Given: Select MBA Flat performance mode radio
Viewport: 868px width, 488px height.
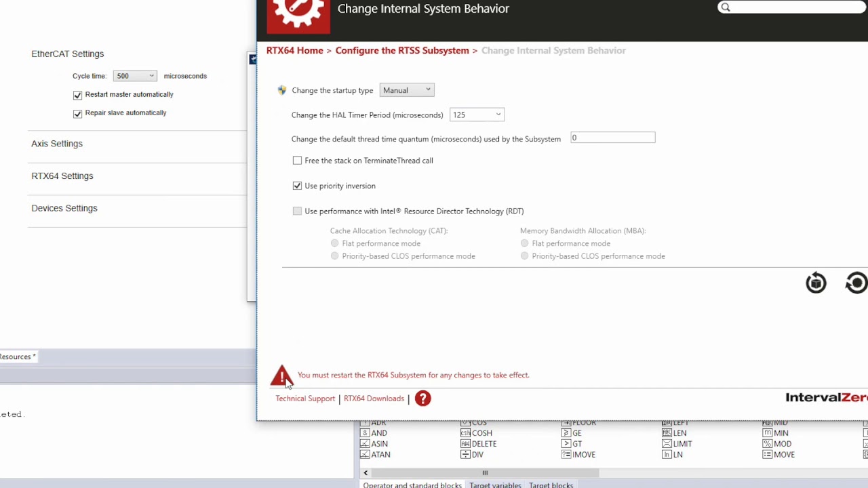Looking at the screenshot, I should click(x=524, y=243).
